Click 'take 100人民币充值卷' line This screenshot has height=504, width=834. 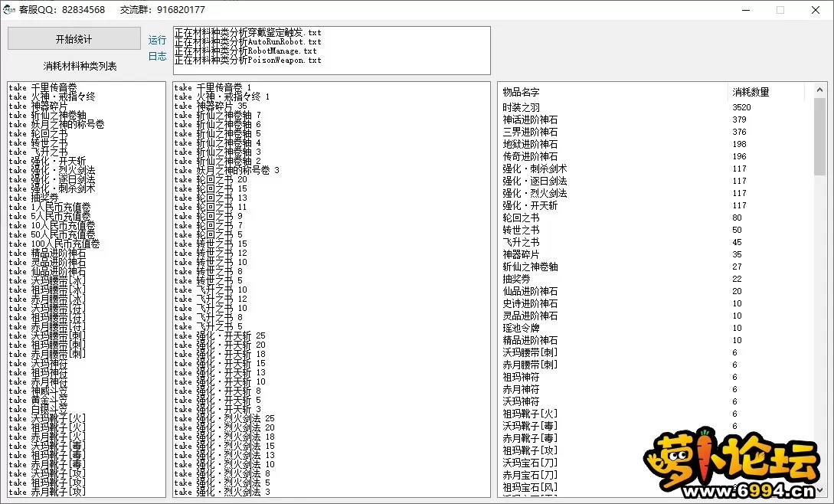click(x=54, y=244)
